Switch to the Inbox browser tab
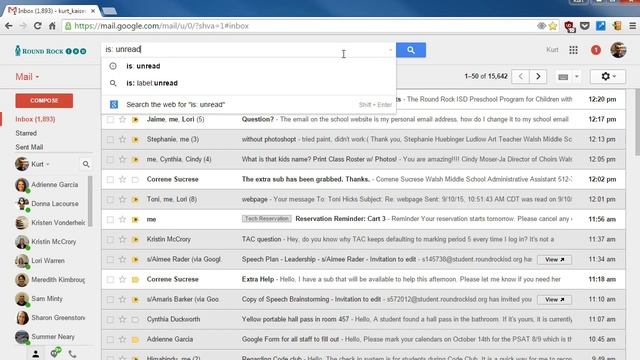 pos(51,11)
